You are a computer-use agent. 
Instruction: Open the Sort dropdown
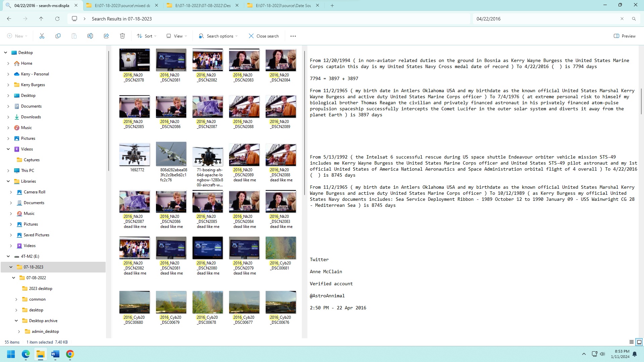click(147, 36)
